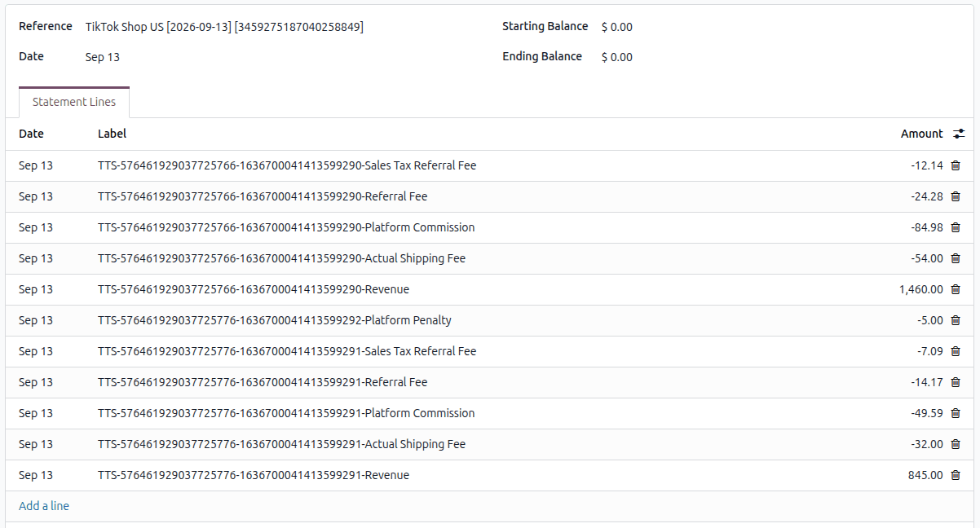Delete the -49.59 Platform Commission line

pos(956,413)
